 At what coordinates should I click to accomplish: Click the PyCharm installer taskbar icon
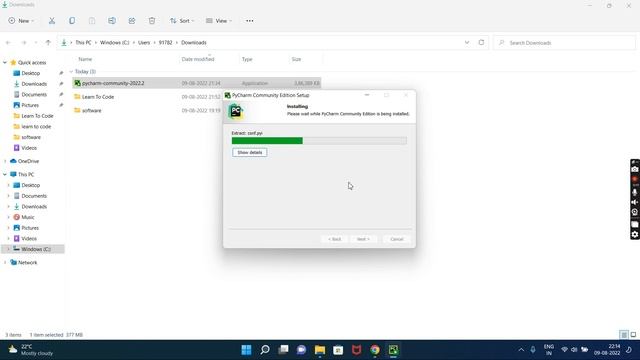click(393, 350)
